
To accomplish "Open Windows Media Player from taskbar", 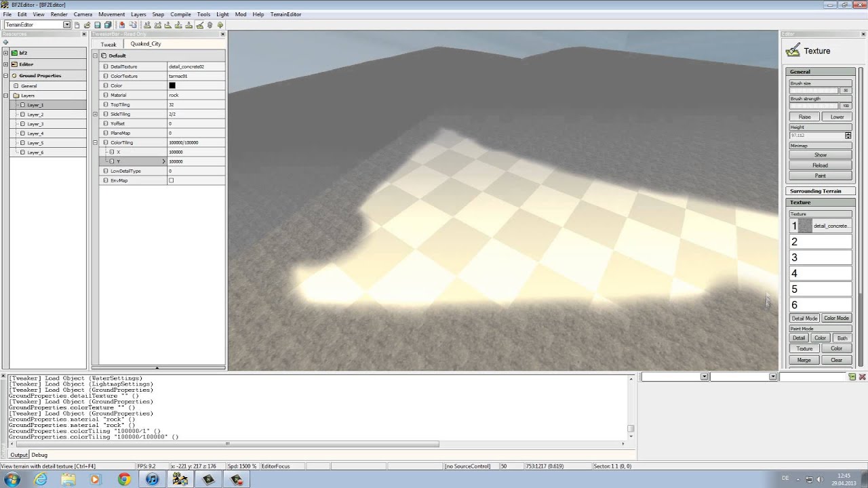I will [x=95, y=479].
